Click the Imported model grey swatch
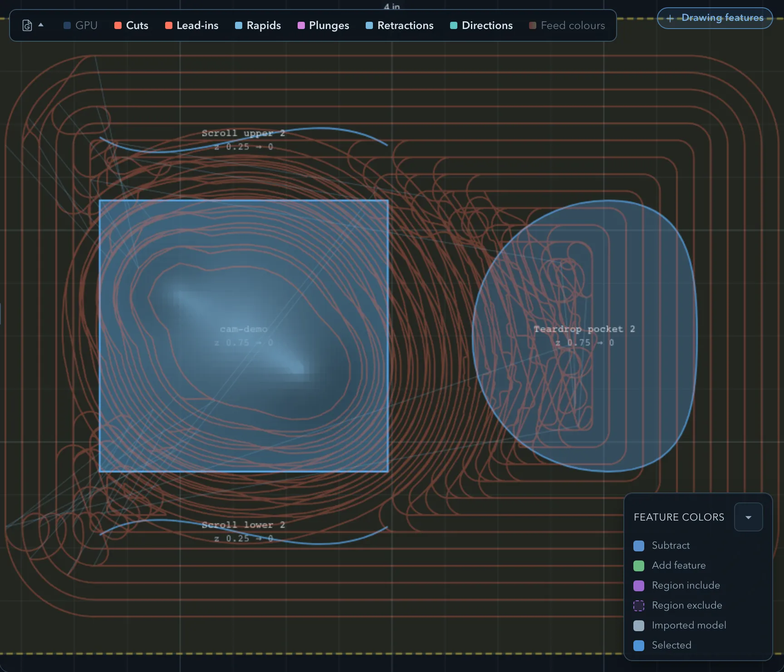784x672 pixels. (638, 625)
